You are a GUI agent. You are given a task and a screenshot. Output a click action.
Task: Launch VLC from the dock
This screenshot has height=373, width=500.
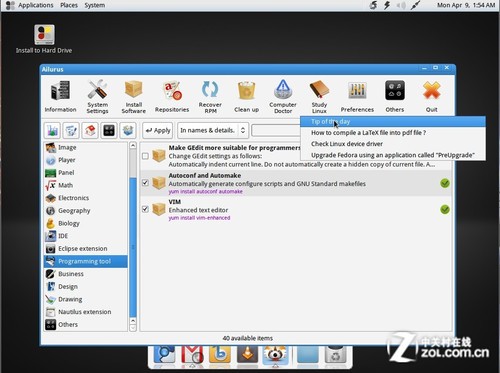(247, 355)
